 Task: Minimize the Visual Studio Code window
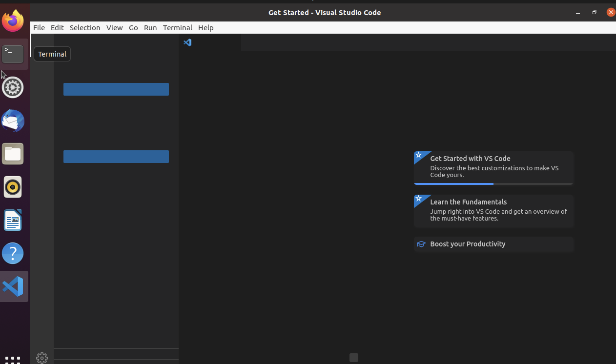pyautogui.click(x=578, y=13)
